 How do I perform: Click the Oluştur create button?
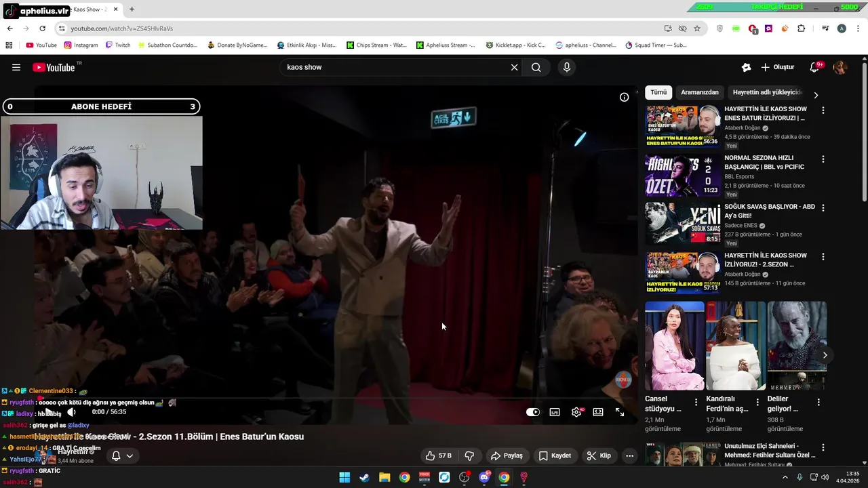(778, 67)
